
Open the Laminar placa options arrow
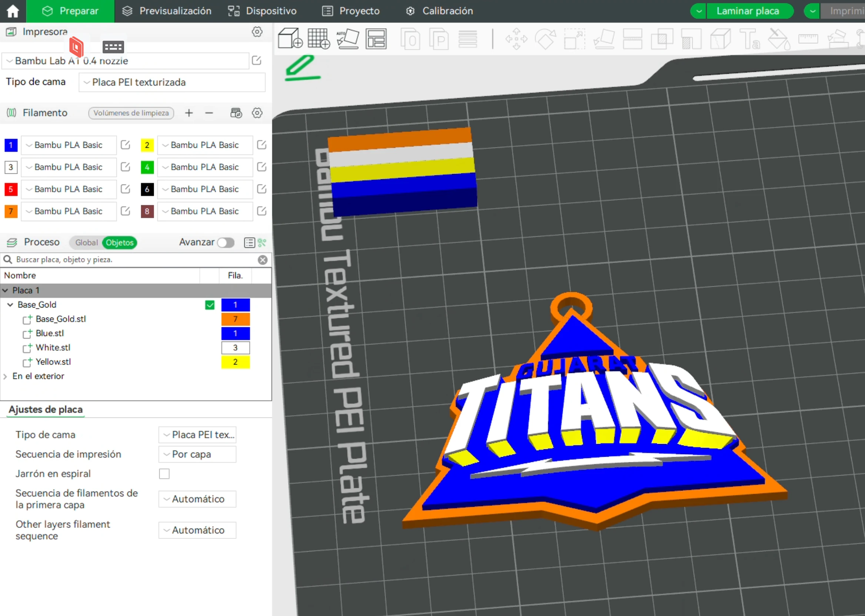click(x=698, y=11)
